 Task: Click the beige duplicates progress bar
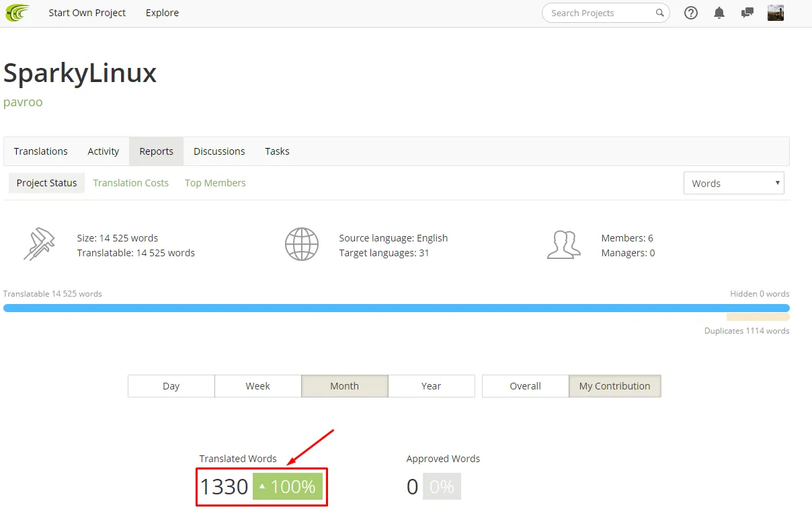click(x=758, y=317)
